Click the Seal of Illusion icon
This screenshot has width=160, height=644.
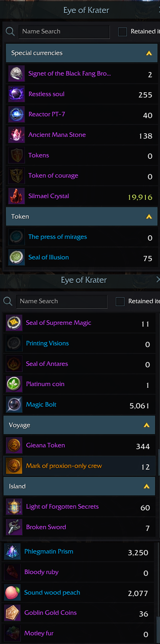coord(16,257)
